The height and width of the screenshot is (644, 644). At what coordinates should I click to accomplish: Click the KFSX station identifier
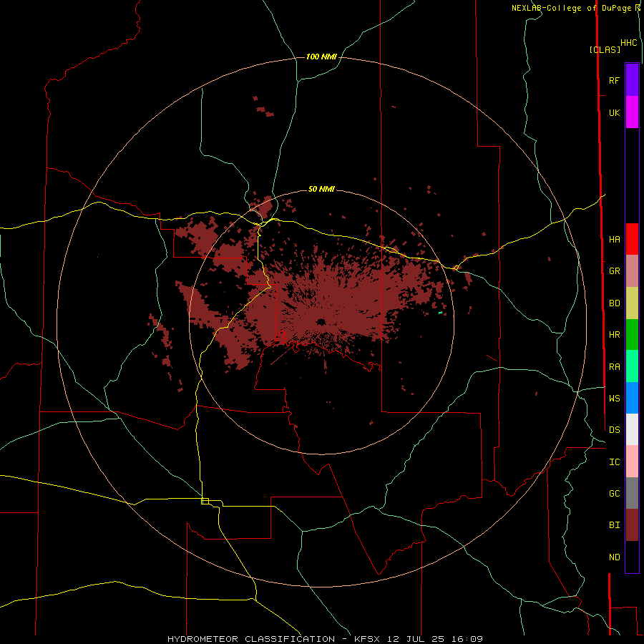tap(367, 639)
